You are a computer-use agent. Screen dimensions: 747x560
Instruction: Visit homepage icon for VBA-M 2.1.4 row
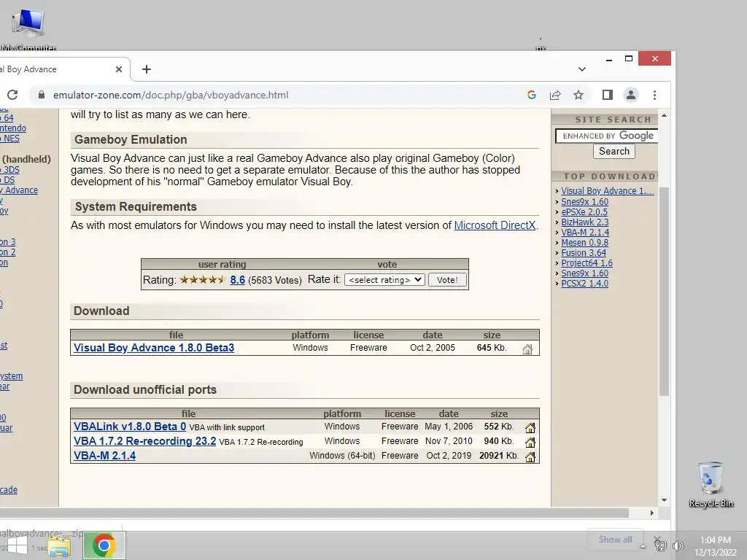tap(530, 456)
